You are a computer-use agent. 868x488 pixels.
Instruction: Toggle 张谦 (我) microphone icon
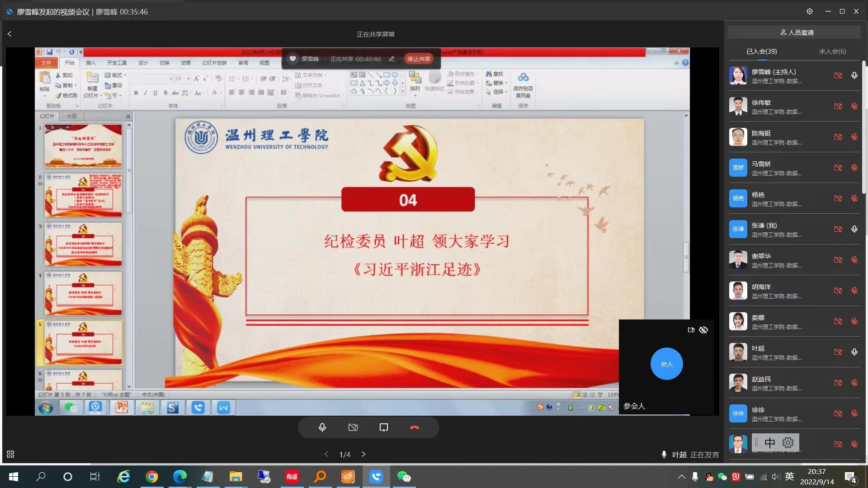point(854,229)
